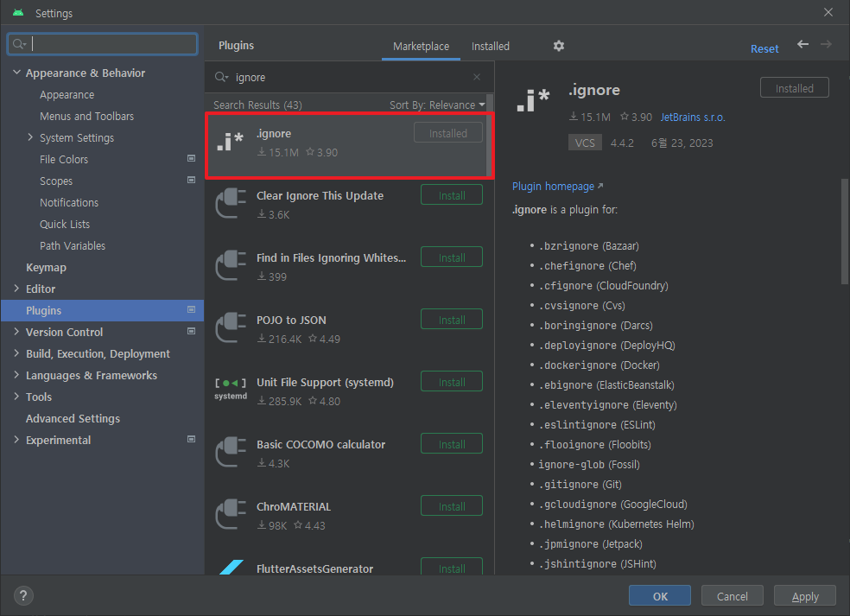Select Keymap in the settings tree
Image resolution: width=850 pixels, height=616 pixels.
tap(46, 267)
